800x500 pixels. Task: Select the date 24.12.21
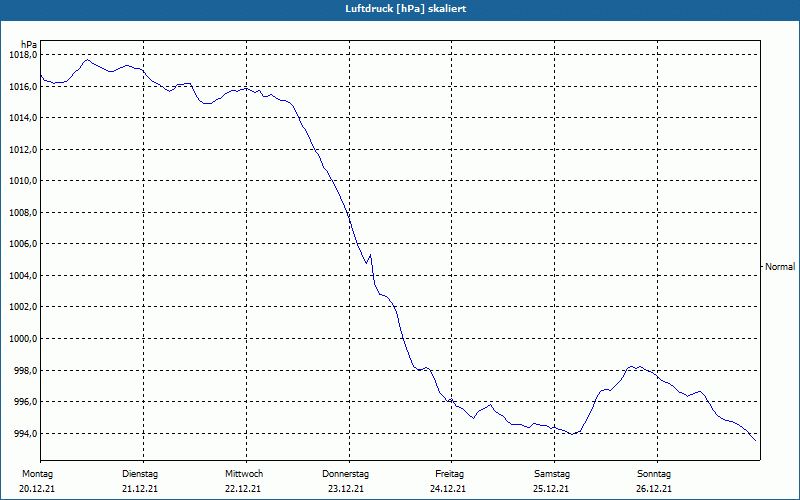(x=448, y=489)
